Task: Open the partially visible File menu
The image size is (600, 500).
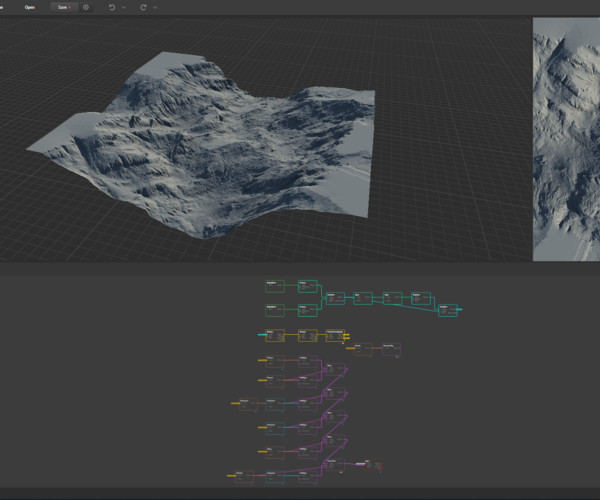Action: (x=3, y=7)
